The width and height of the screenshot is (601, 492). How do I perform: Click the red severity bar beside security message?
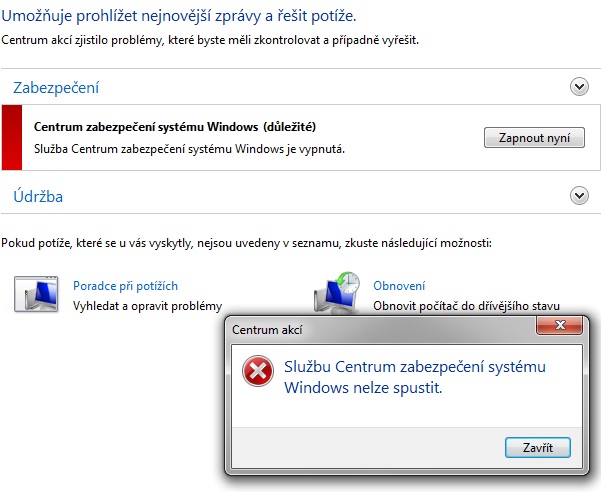[x=11, y=136]
